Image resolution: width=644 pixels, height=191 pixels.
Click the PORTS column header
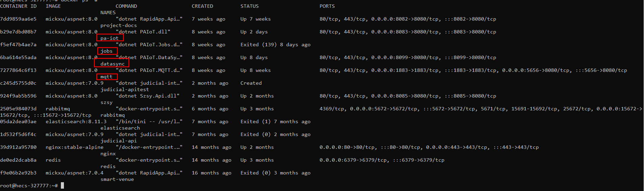click(x=327, y=6)
